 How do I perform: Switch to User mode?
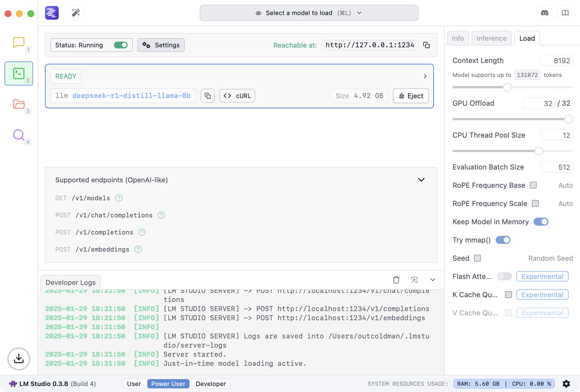(x=134, y=384)
